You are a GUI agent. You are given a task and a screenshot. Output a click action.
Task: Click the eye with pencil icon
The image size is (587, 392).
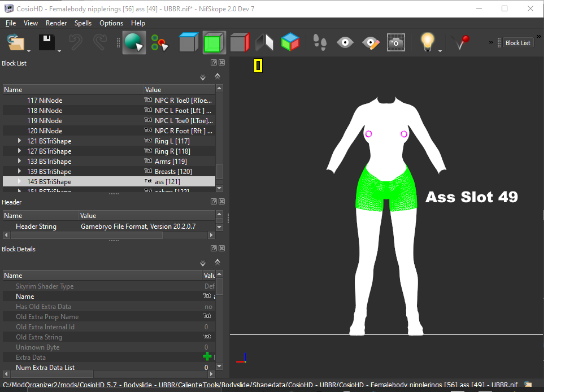[371, 43]
